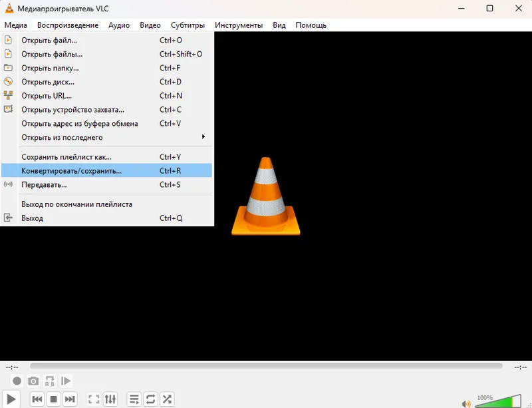
Task: Open the 'Аудио' menu
Action: pos(119,25)
